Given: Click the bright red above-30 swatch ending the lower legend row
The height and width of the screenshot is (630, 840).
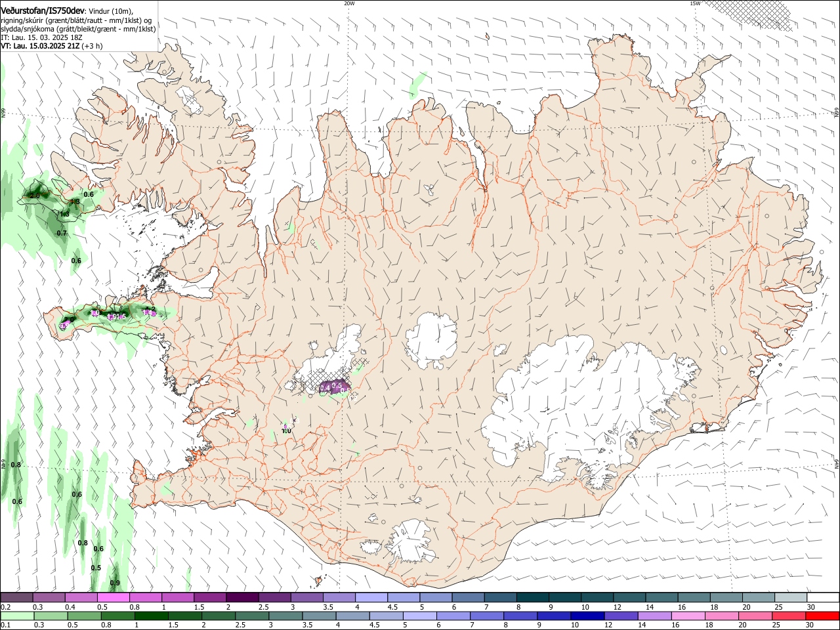Looking at the screenshot, I should click(822, 616).
